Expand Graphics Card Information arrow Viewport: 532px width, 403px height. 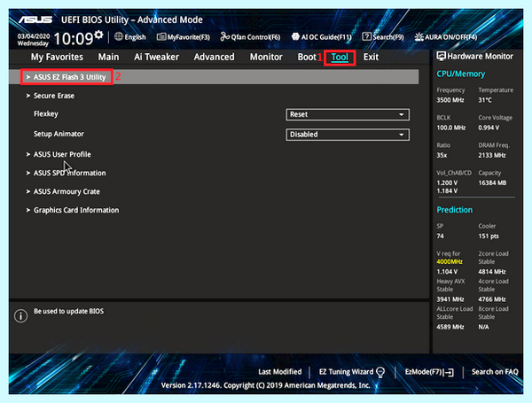tap(28, 210)
